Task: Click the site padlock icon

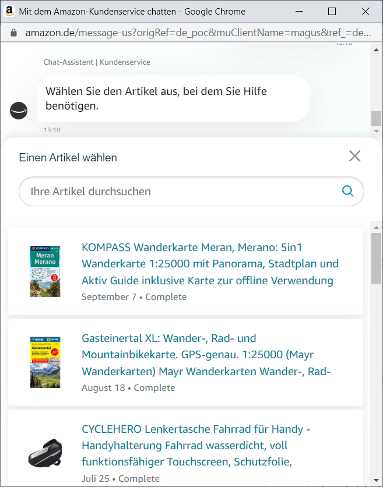Action: pyautogui.click(x=13, y=33)
